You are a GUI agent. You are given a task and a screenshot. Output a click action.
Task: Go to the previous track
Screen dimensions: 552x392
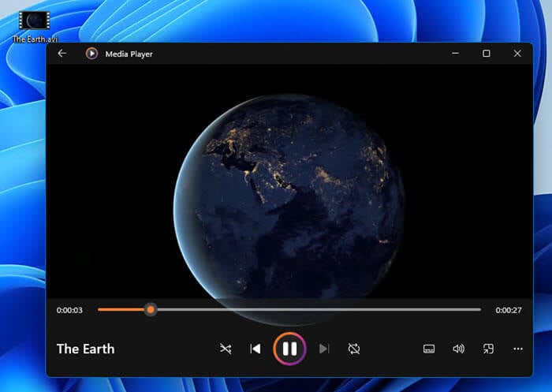coord(255,349)
